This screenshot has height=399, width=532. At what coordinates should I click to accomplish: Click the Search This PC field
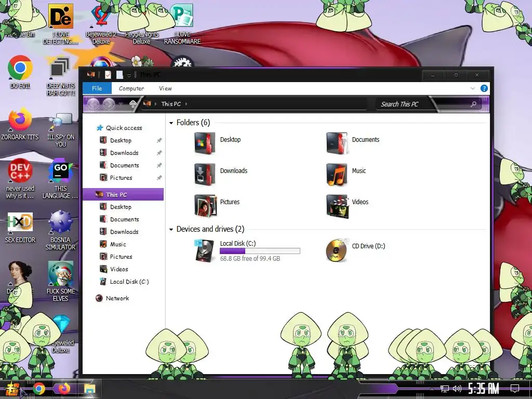click(x=429, y=104)
